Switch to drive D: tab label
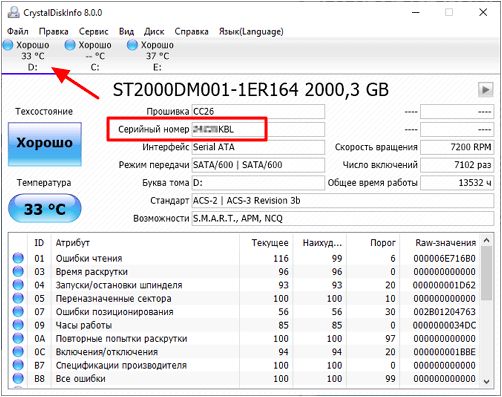Screen dimensions: 502x397 (x=33, y=67)
